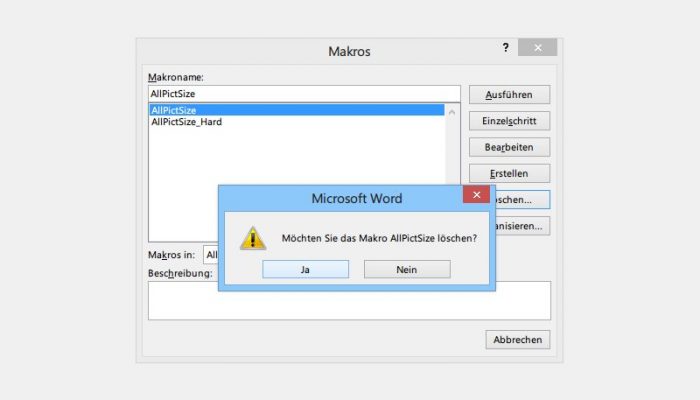Run macro with Ausführen button
This screenshot has width=700, height=400.
tap(509, 95)
